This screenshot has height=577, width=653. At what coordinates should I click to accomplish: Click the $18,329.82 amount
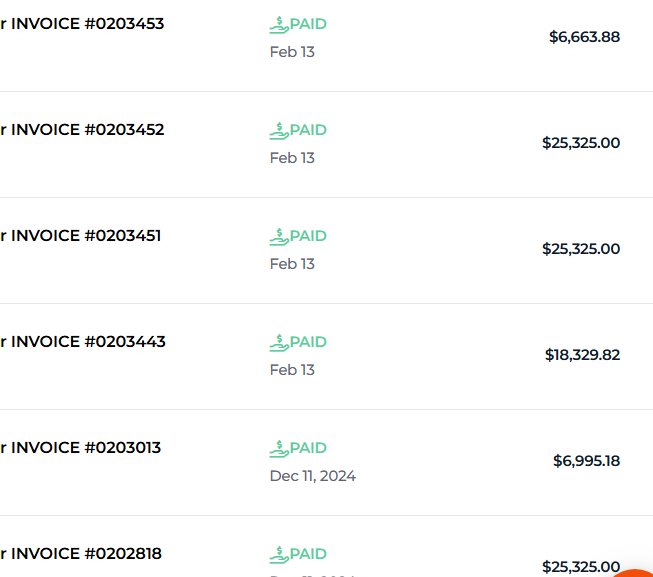(x=582, y=355)
